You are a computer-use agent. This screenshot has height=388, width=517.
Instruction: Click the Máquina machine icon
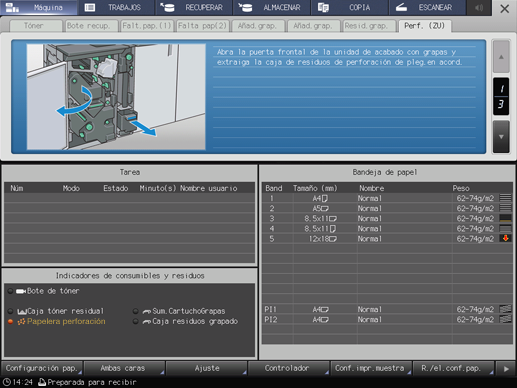[12, 7]
